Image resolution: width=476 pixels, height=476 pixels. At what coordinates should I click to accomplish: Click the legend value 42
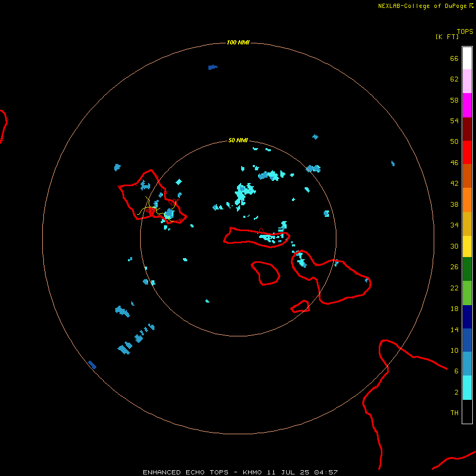[x=454, y=184]
